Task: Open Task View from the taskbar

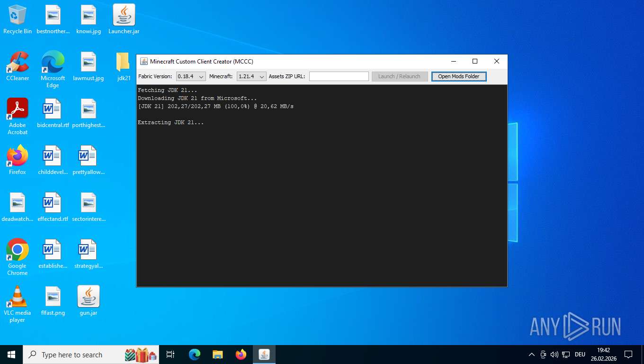Action: tap(170, 355)
